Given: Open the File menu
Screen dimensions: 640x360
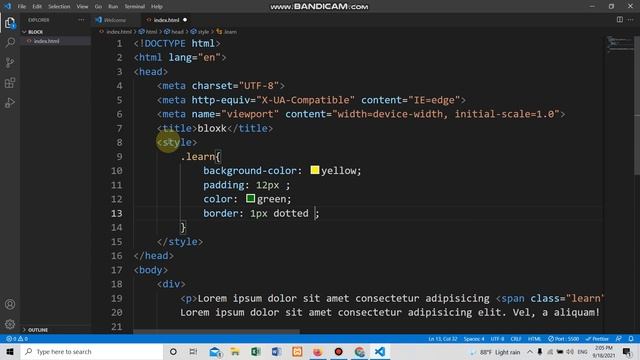Looking at the screenshot, I should click(x=22, y=7).
